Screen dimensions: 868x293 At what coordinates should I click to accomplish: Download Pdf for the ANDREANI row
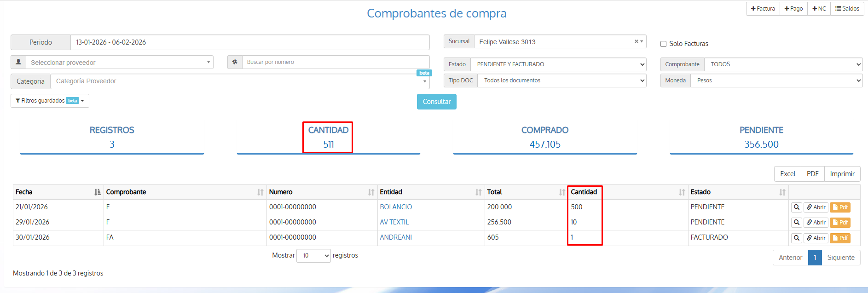tap(840, 238)
